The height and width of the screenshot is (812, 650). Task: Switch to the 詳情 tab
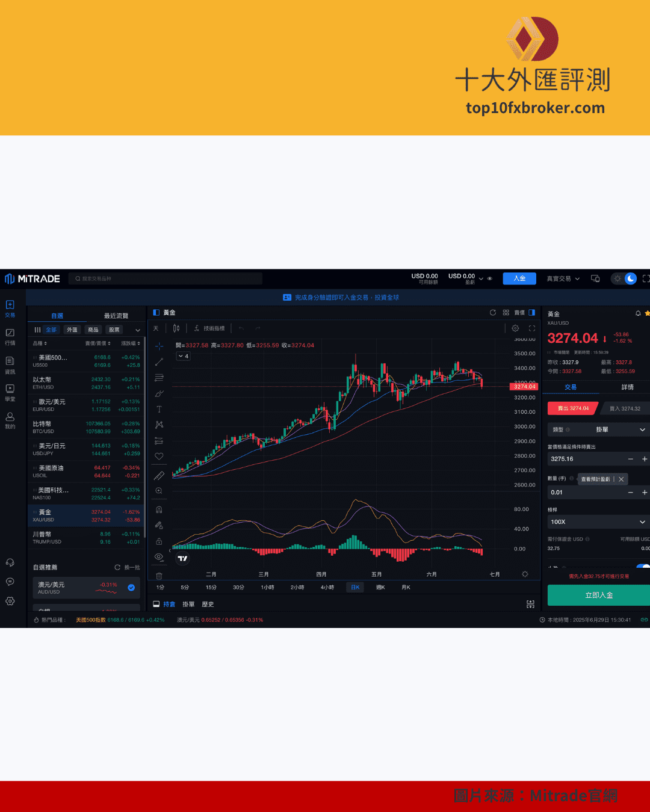tap(627, 387)
